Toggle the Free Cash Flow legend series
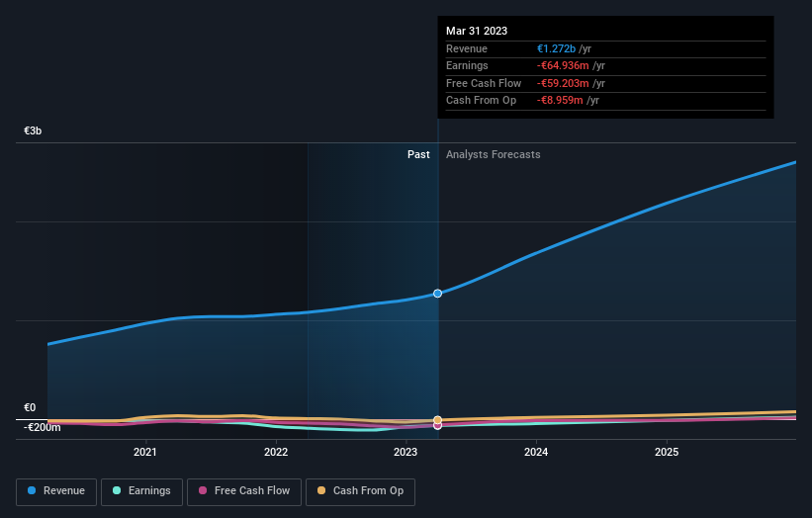 tap(244, 491)
